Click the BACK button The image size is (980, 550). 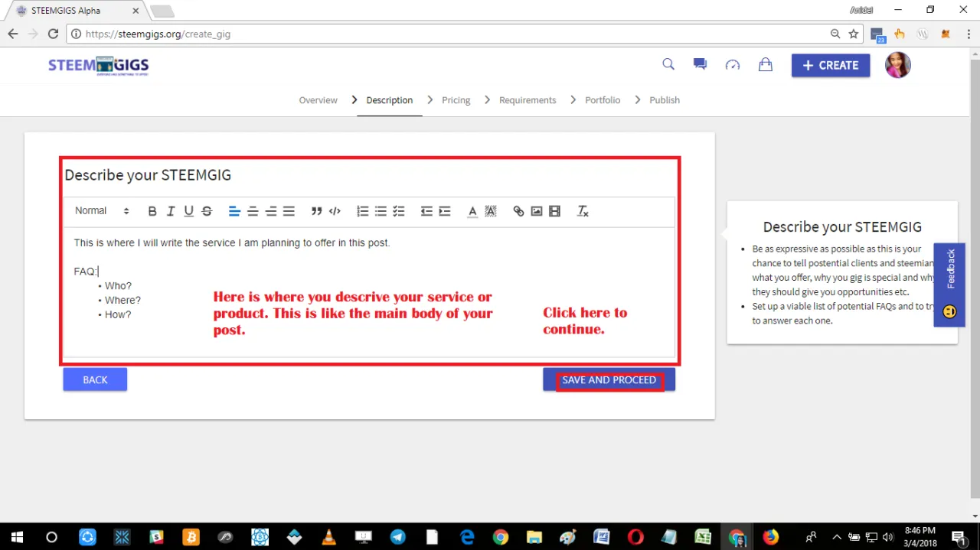coord(95,379)
